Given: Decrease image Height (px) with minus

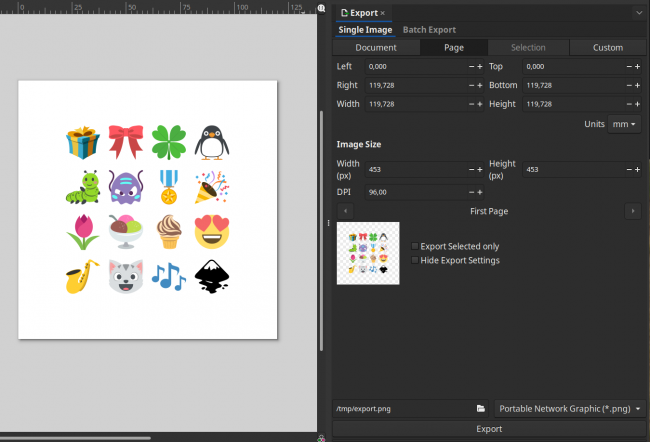Looking at the screenshot, I should 629,169.
